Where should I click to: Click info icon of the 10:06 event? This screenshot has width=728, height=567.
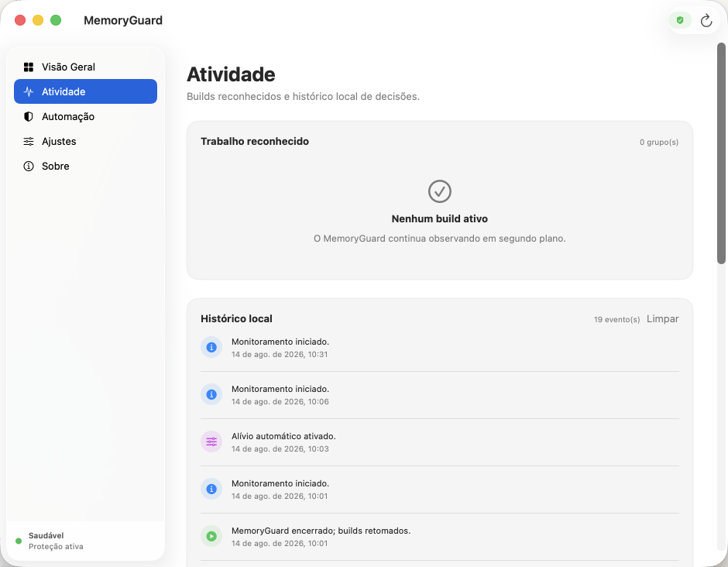coord(211,395)
